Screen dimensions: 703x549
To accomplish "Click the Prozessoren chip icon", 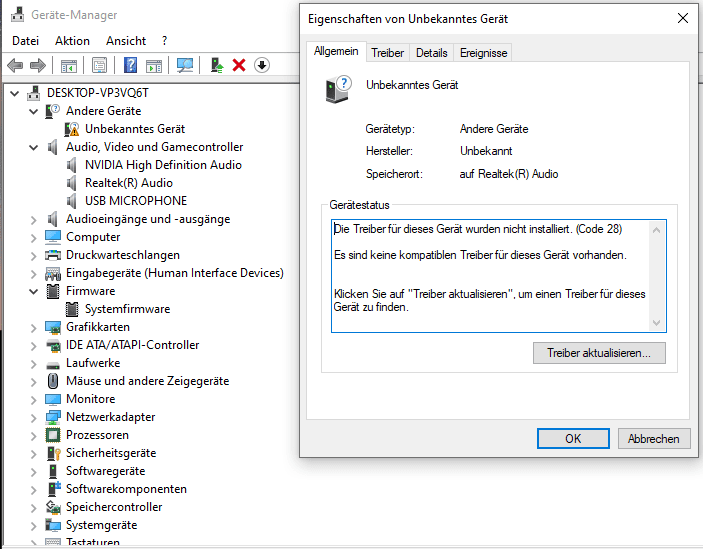I will tap(53, 435).
